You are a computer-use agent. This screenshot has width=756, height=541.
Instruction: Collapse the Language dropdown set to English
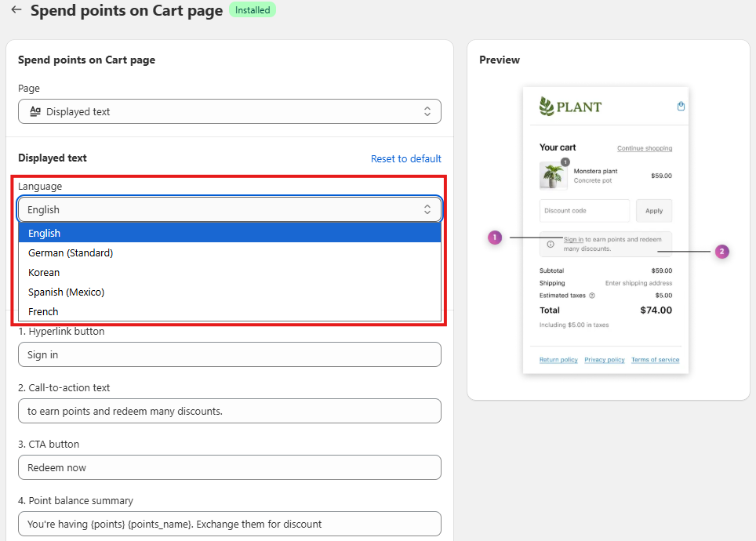pyautogui.click(x=229, y=209)
